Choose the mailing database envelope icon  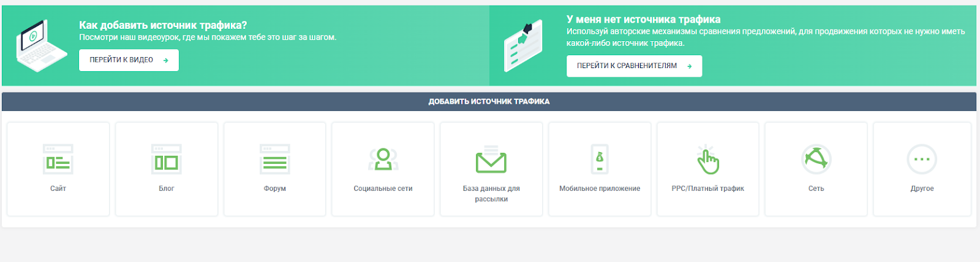[491, 159]
